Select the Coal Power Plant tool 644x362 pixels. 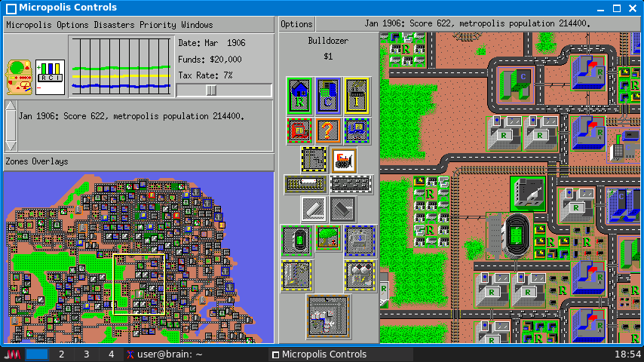(296, 275)
